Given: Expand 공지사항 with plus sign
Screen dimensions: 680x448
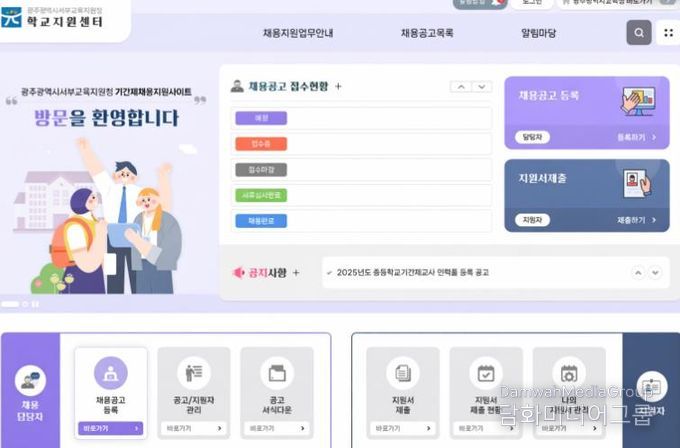Looking at the screenshot, I should pyautogui.click(x=296, y=273).
